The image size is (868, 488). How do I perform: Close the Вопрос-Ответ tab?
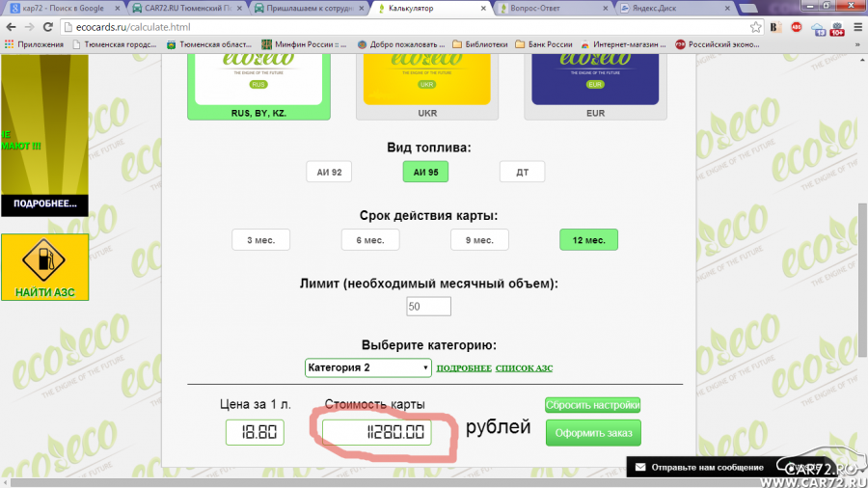coord(605,9)
